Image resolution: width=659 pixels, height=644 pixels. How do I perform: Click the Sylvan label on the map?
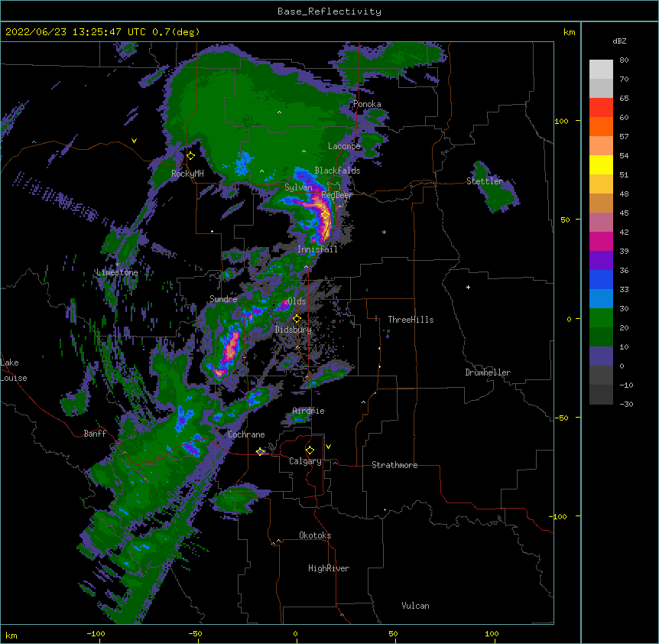point(298,187)
